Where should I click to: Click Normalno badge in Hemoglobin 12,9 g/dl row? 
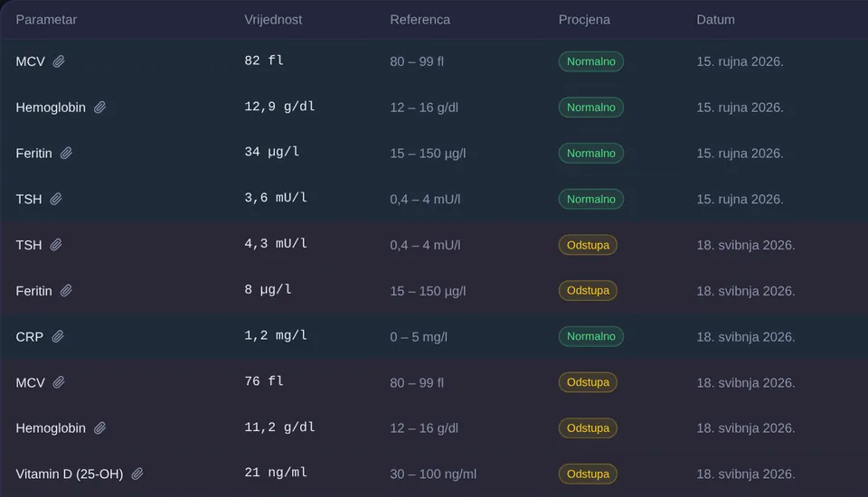click(591, 108)
